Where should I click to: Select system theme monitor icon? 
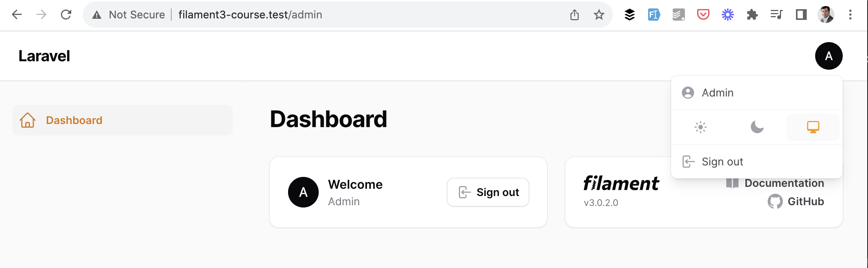tap(813, 127)
